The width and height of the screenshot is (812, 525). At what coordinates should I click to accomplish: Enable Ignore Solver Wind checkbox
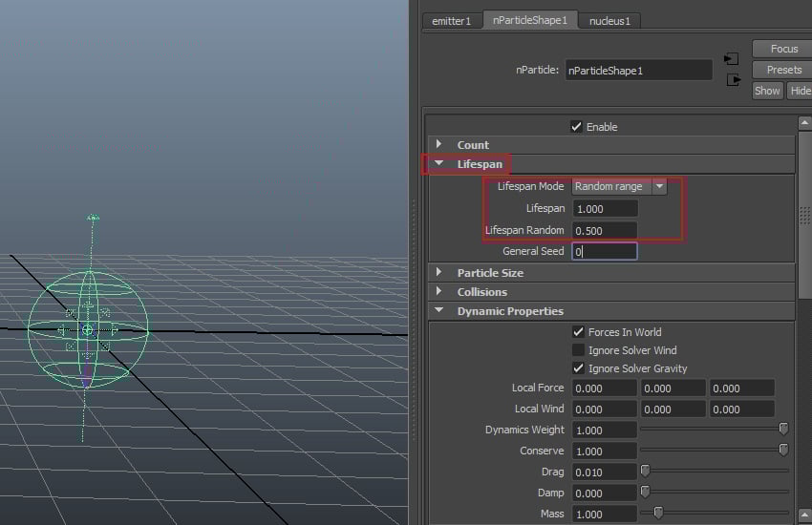[579, 350]
